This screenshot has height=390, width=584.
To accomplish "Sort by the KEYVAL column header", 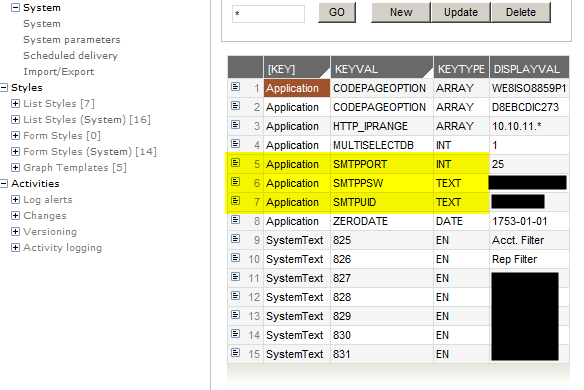I will [x=382, y=67].
